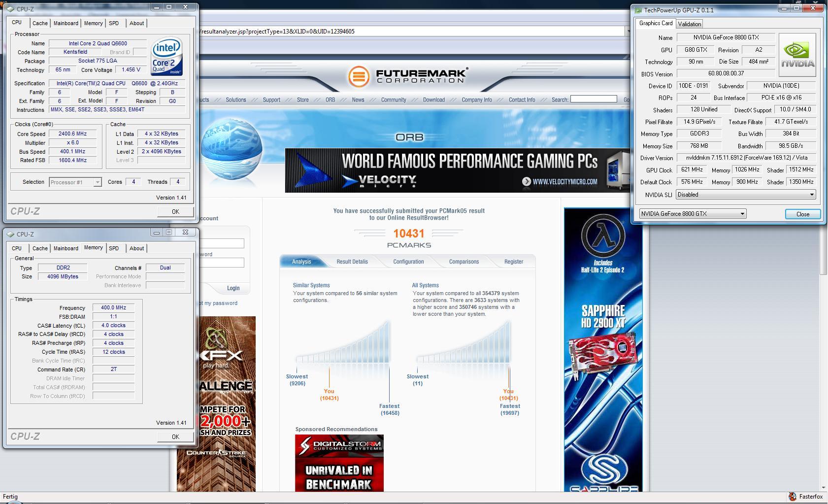Open browser address bar dropdown arrow
828x504 pixels.
628,31
